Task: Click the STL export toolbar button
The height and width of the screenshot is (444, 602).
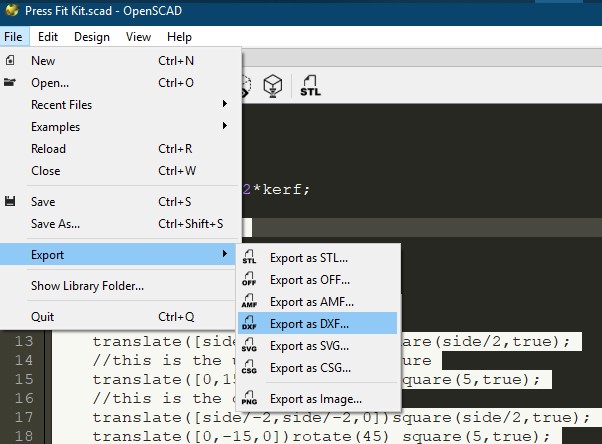Action: pyautogui.click(x=310, y=85)
